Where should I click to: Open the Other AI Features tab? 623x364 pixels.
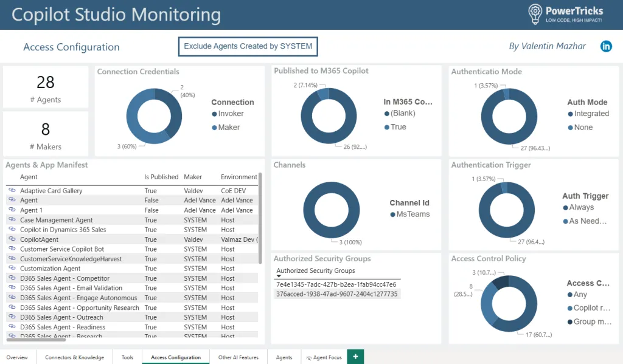pyautogui.click(x=238, y=357)
